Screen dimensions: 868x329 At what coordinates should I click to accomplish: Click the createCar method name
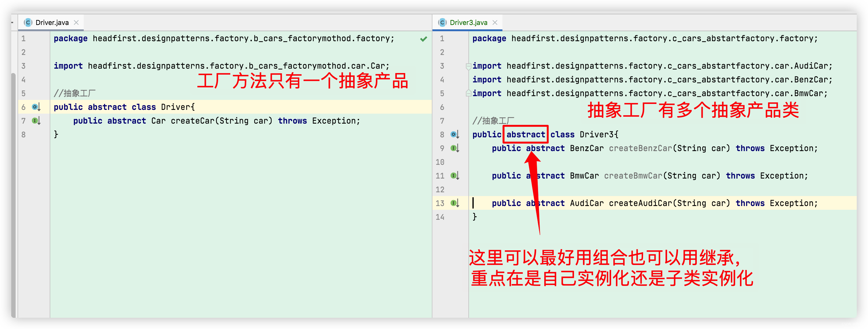(x=192, y=121)
